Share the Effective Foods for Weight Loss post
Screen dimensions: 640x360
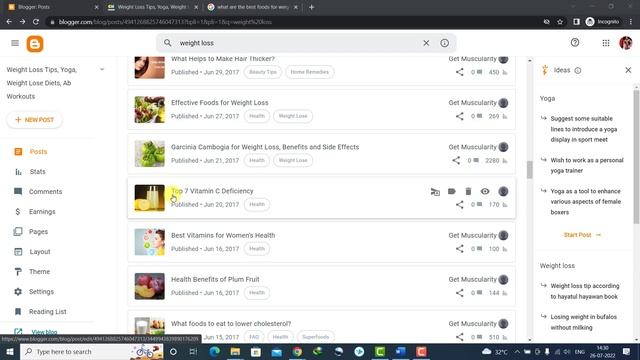460,116
